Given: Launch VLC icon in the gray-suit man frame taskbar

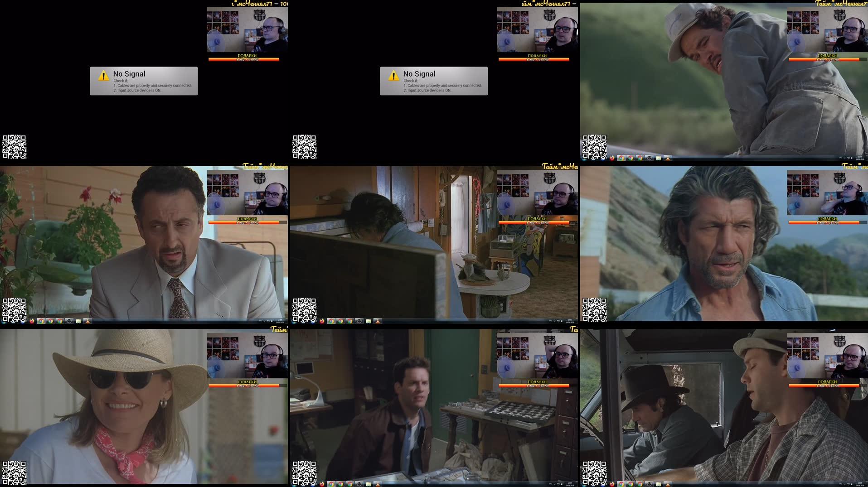Looking at the screenshot, I should (87, 321).
